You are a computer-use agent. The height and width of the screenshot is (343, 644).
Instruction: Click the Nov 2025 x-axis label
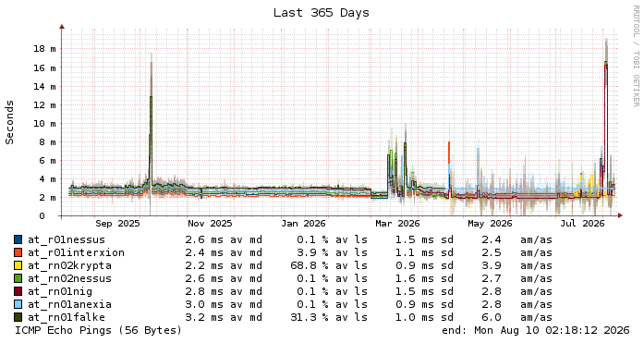pyautogui.click(x=210, y=224)
